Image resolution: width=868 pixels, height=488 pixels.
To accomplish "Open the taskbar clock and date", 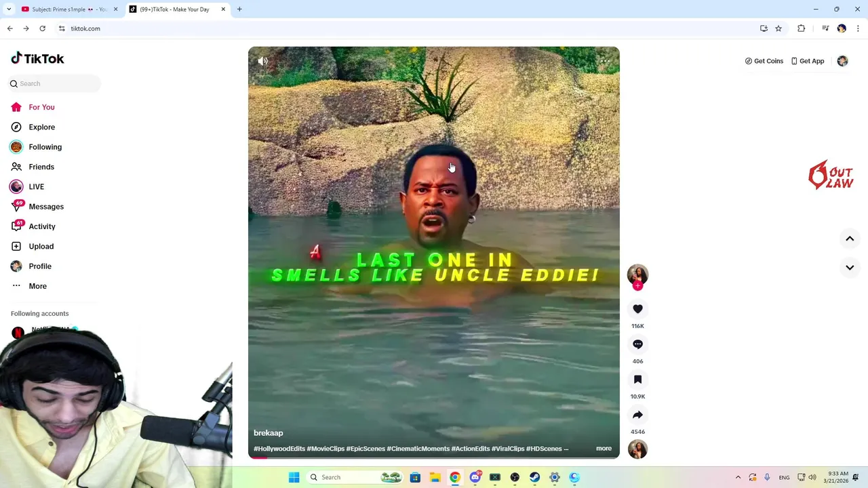I will [838, 477].
